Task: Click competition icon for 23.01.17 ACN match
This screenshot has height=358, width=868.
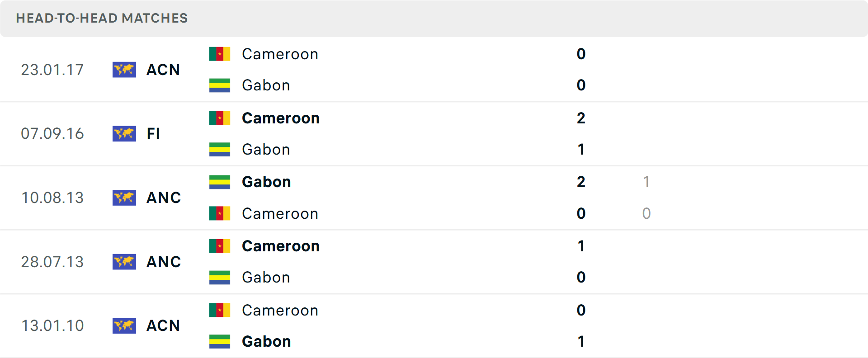Action: (x=124, y=70)
